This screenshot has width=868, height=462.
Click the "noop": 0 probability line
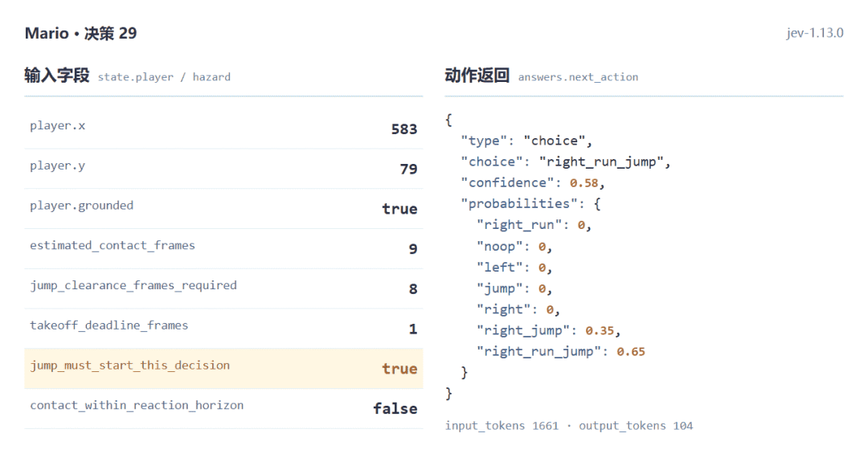[x=514, y=246]
